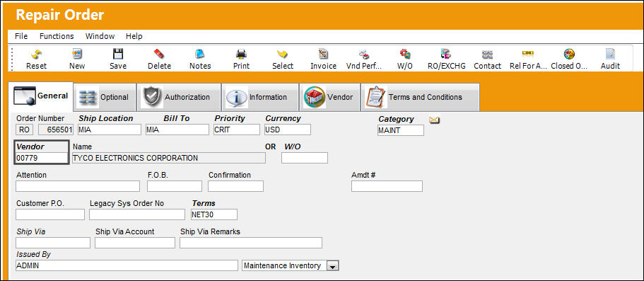Save the repair order

click(118, 59)
